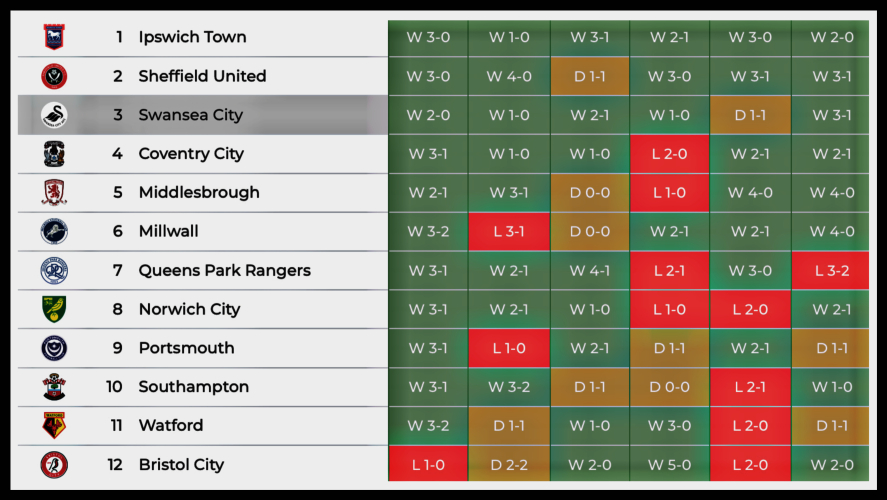
Task: Select Sheffield United's W 4-0 result
Action: pyautogui.click(x=509, y=76)
